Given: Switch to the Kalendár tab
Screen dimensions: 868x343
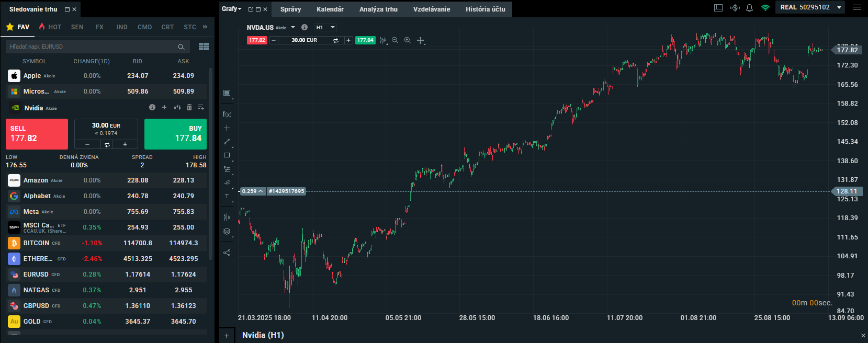Looking at the screenshot, I should click(330, 9).
